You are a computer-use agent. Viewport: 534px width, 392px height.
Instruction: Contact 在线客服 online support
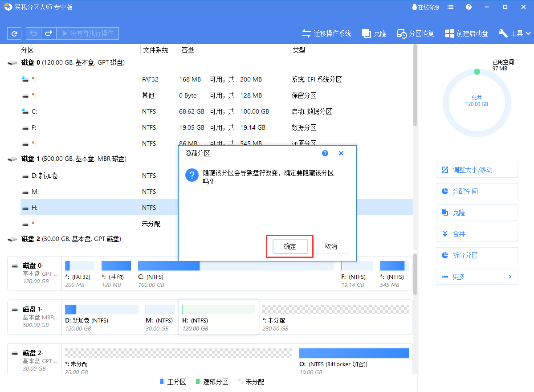pyautogui.click(x=425, y=7)
